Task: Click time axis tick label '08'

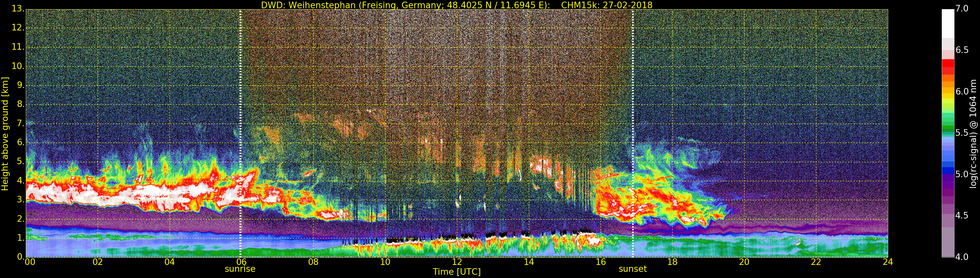Action: [x=313, y=262]
